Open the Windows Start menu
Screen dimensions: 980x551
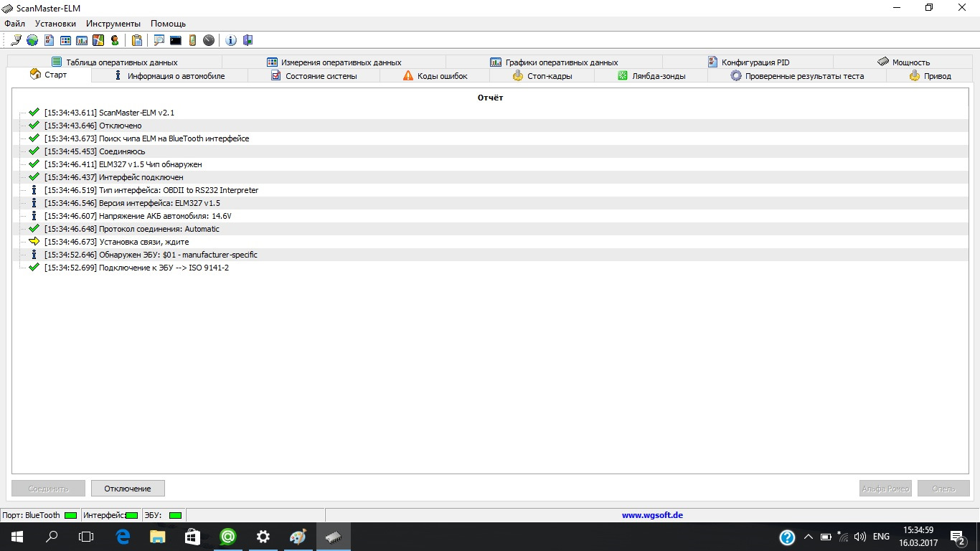point(16,537)
